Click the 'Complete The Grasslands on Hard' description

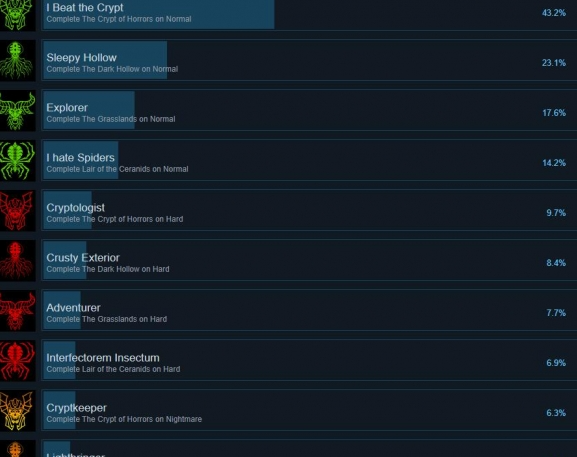107,319
